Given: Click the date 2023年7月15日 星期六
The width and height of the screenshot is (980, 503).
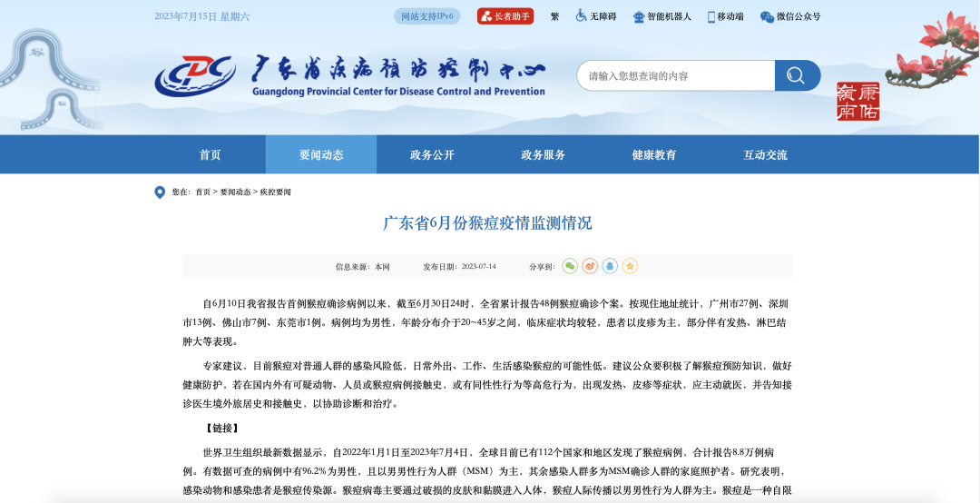Looking at the screenshot, I should 201,17.
